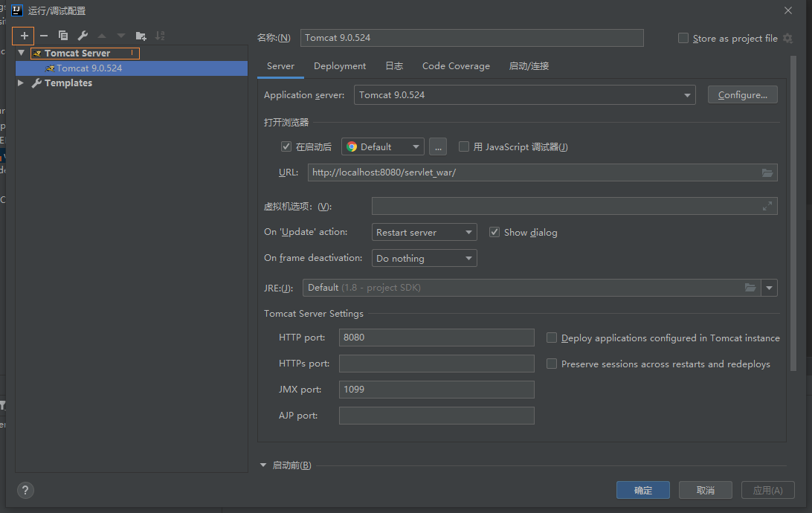
Task: Enable Deploy applications configured in Tomcat instance
Action: pyautogui.click(x=552, y=338)
